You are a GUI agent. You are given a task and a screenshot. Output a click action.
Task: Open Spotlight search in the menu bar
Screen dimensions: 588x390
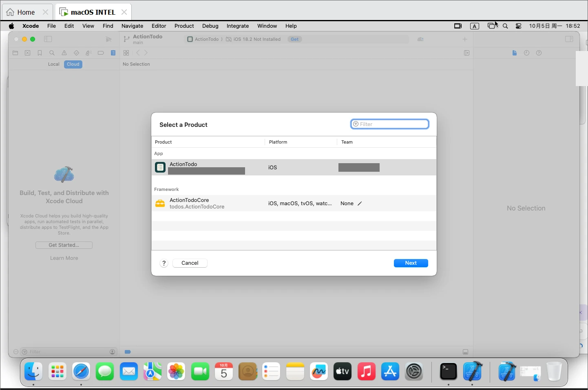click(505, 26)
